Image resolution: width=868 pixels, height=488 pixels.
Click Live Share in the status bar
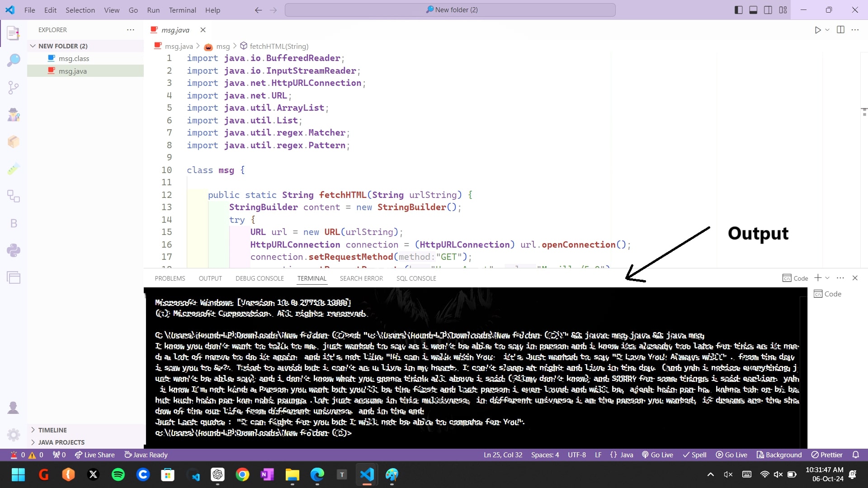[x=95, y=455]
